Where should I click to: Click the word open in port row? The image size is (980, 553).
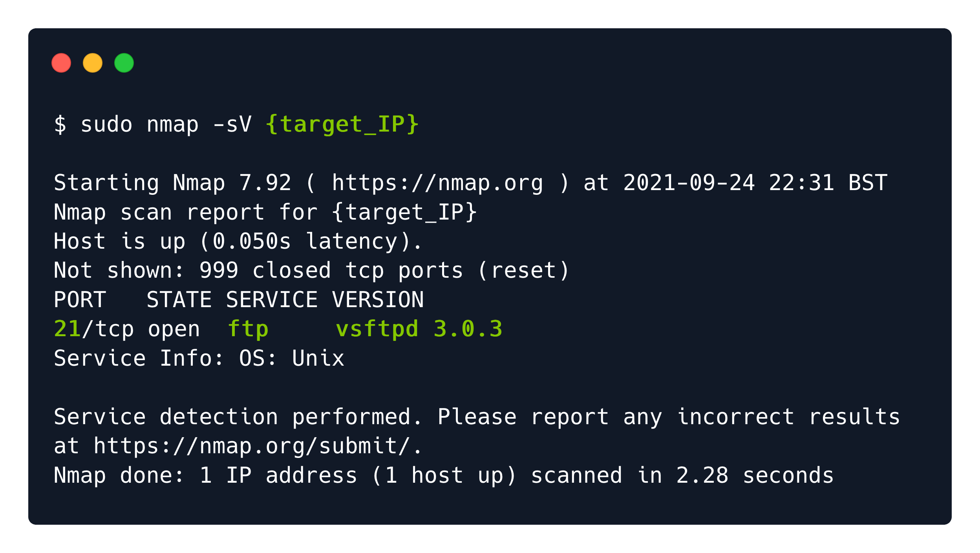[174, 330]
